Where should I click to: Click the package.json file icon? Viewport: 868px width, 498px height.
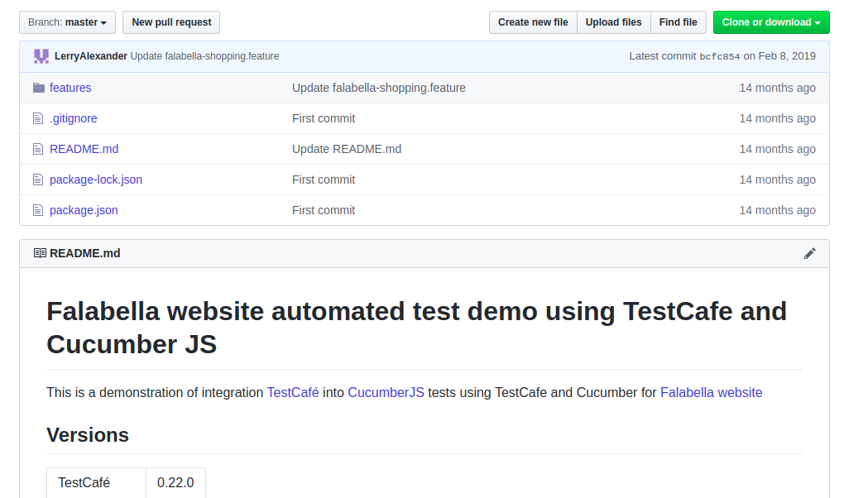(38, 210)
